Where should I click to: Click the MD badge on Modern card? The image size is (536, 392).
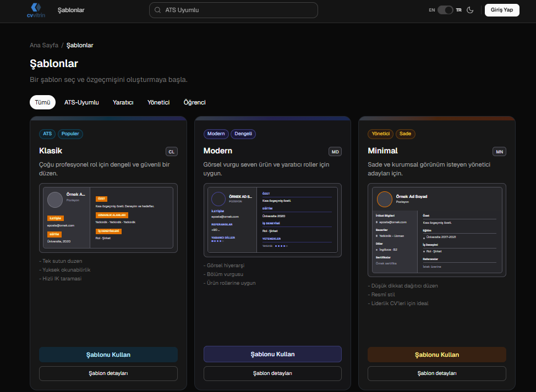[x=335, y=152]
